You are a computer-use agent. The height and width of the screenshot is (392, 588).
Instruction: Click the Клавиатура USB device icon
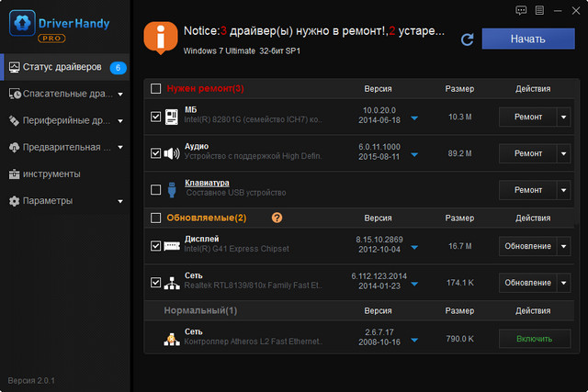(171, 189)
